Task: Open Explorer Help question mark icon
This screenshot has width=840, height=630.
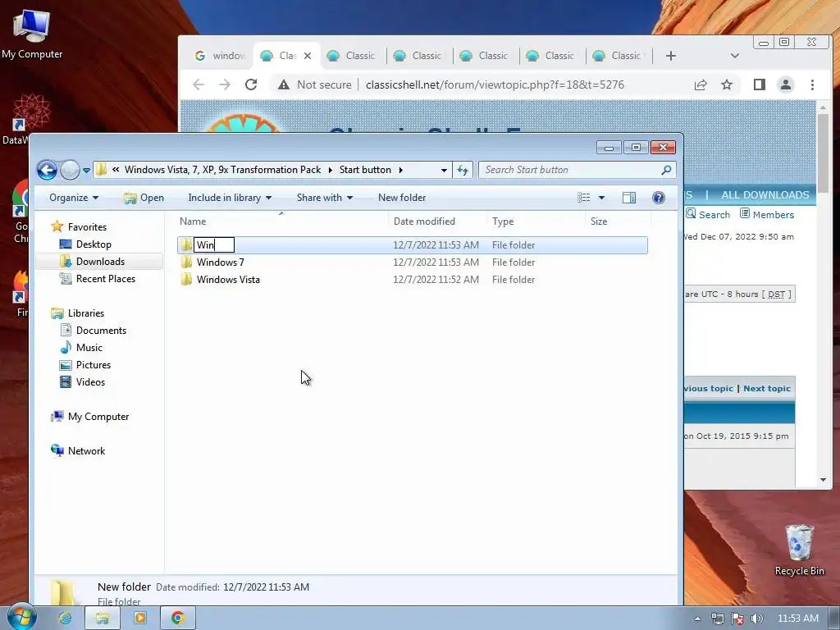Action: 659,198
